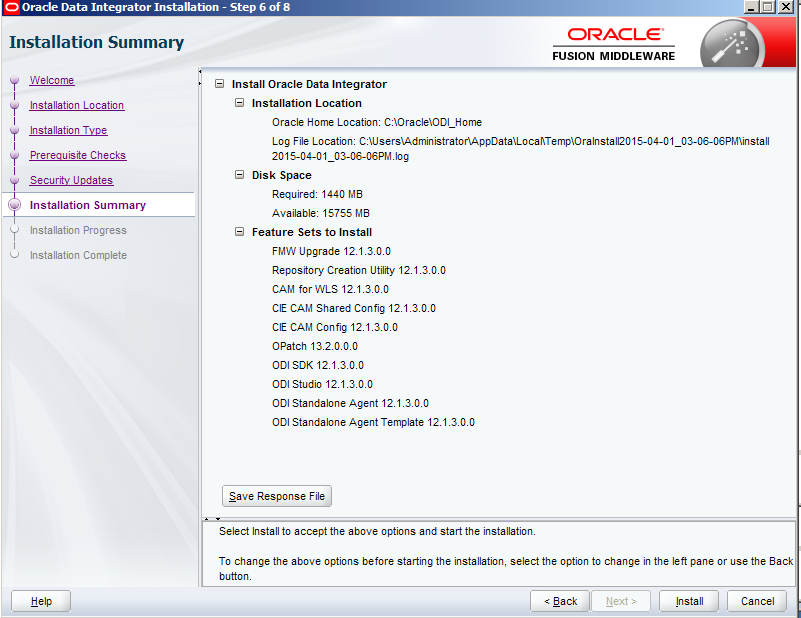This screenshot has width=801, height=618.
Task: Click the Security Updates step bullet icon
Action: (14, 181)
